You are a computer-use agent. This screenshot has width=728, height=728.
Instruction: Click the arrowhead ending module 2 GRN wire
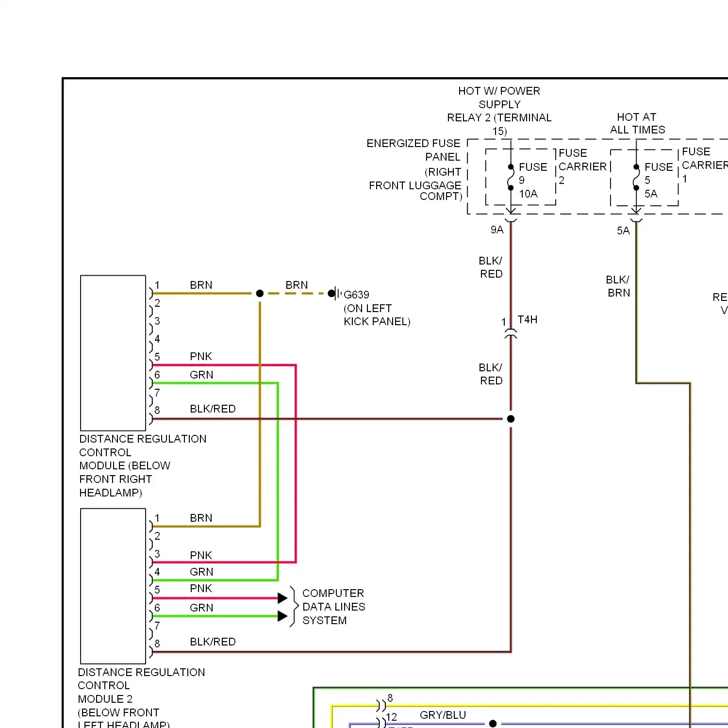pyautogui.click(x=282, y=616)
